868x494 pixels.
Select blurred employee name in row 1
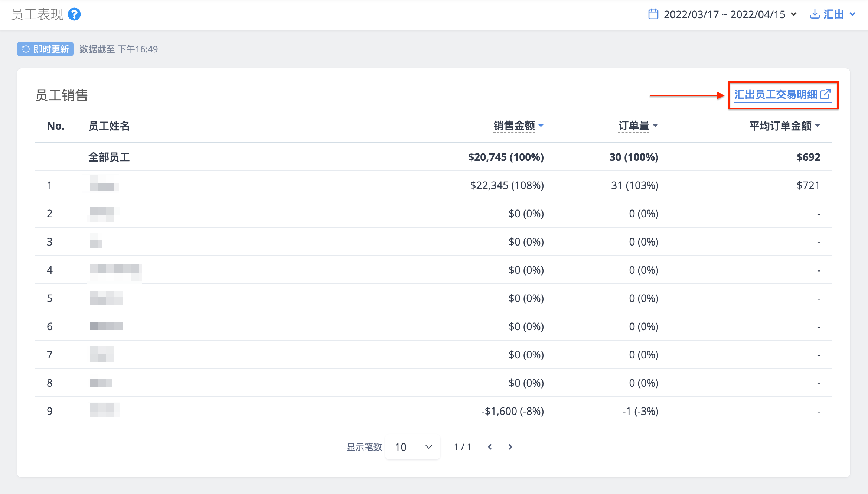click(104, 183)
